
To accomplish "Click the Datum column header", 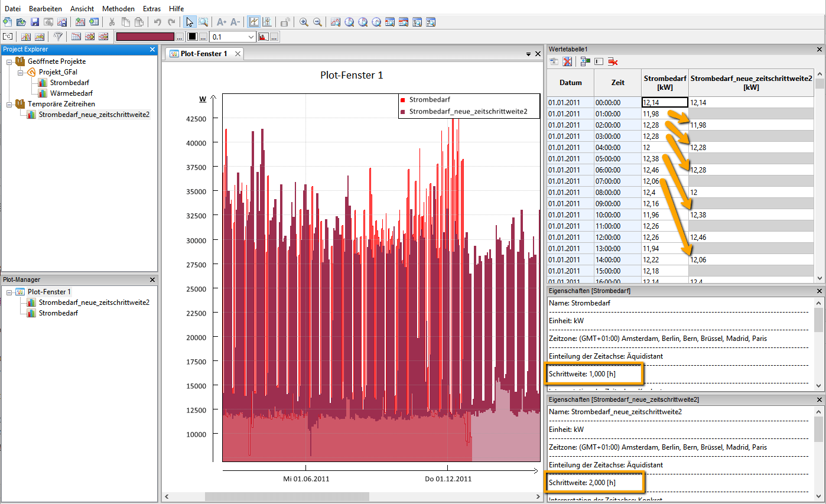I will 571,83.
